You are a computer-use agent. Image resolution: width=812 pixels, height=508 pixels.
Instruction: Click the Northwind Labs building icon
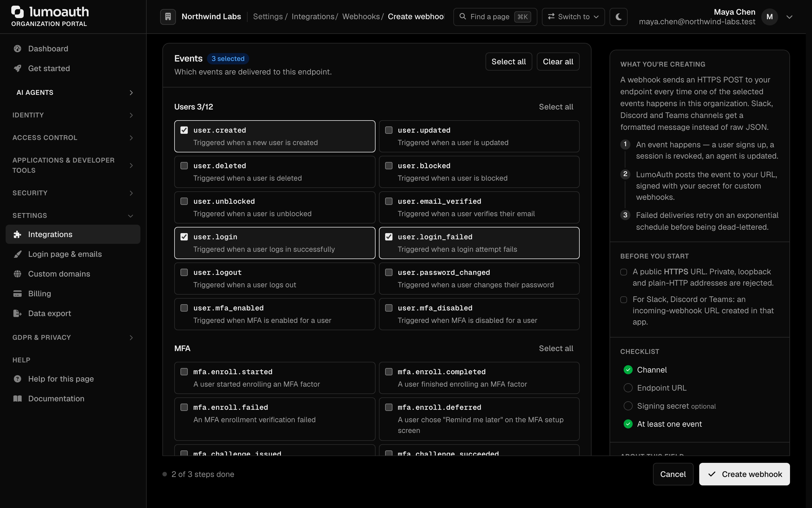coord(168,16)
